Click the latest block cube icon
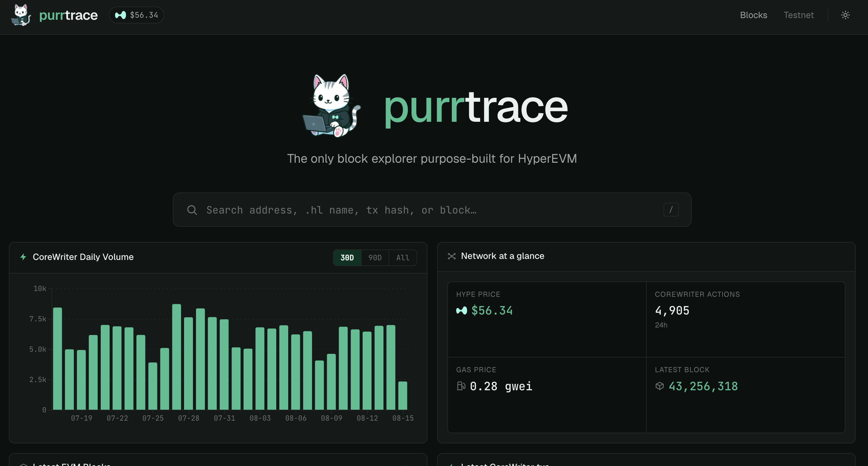Viewport: 868px width, 466px height. (660, 386)
